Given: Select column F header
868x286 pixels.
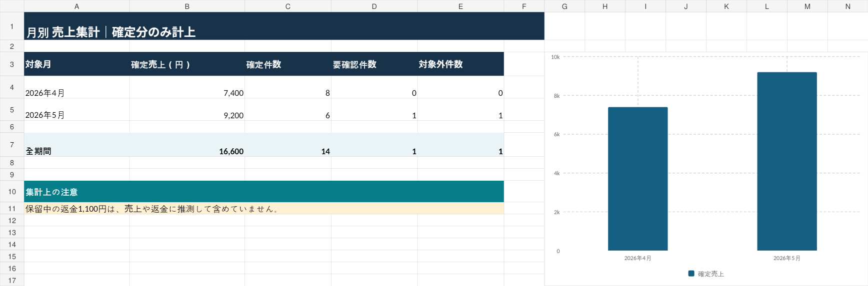Looking at the screenshot, I should point(524,6).
